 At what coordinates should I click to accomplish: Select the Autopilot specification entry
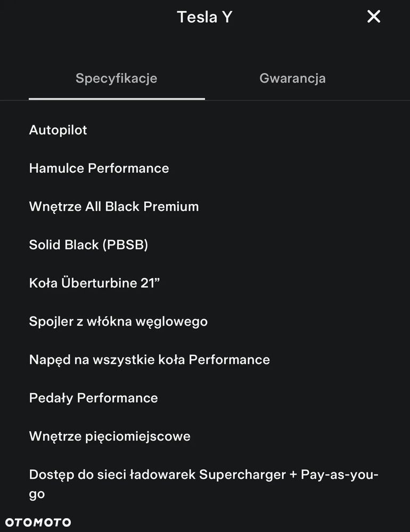(58, 130)
